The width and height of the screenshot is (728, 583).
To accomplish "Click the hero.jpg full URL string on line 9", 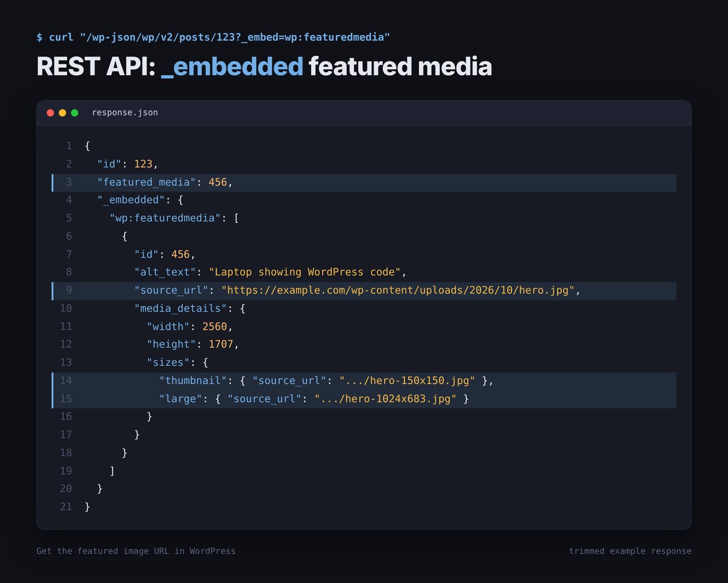I will click(x=398, y=291).
